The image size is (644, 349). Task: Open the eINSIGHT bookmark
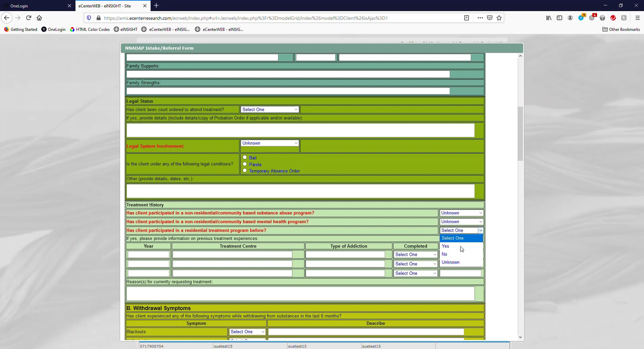(125, 30)
